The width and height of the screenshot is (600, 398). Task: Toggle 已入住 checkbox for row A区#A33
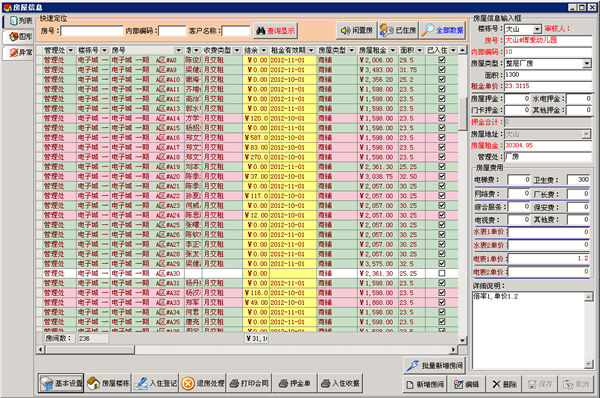tap(442, 302)
